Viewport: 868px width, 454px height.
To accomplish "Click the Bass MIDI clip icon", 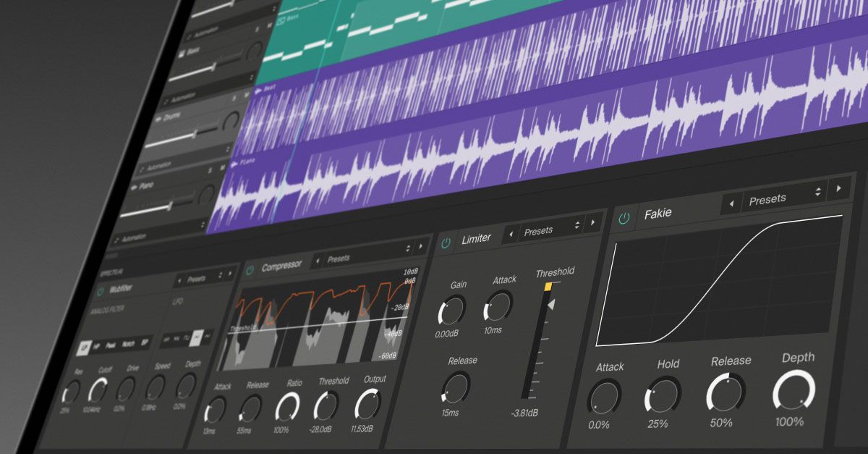I will [x=281, y=19].
